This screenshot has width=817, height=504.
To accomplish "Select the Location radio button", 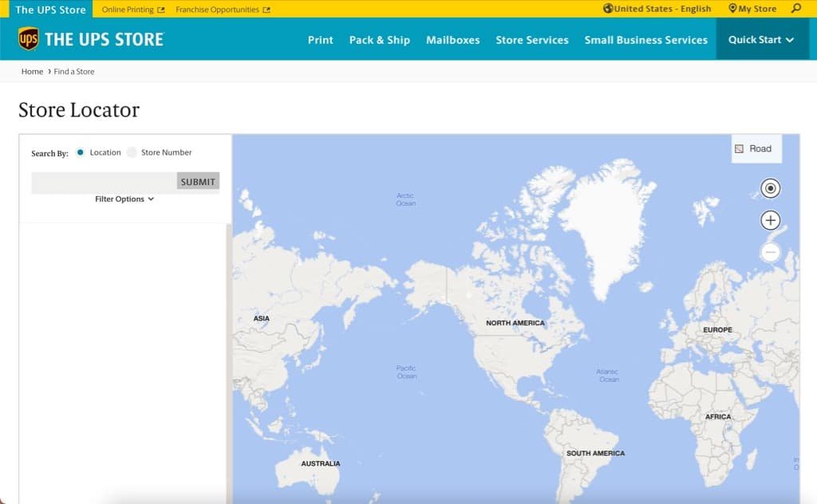I will coord(80,152).
